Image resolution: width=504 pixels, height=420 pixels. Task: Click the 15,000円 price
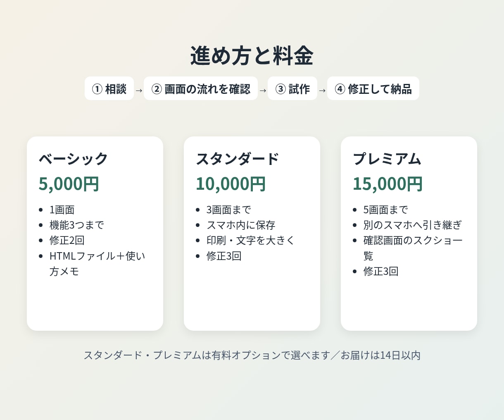pos(388,184)
